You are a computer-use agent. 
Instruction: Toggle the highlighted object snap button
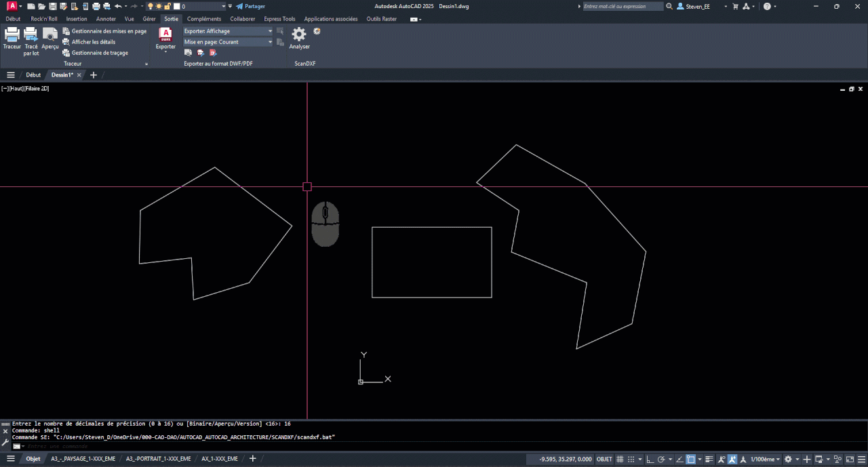click(690, 460)
